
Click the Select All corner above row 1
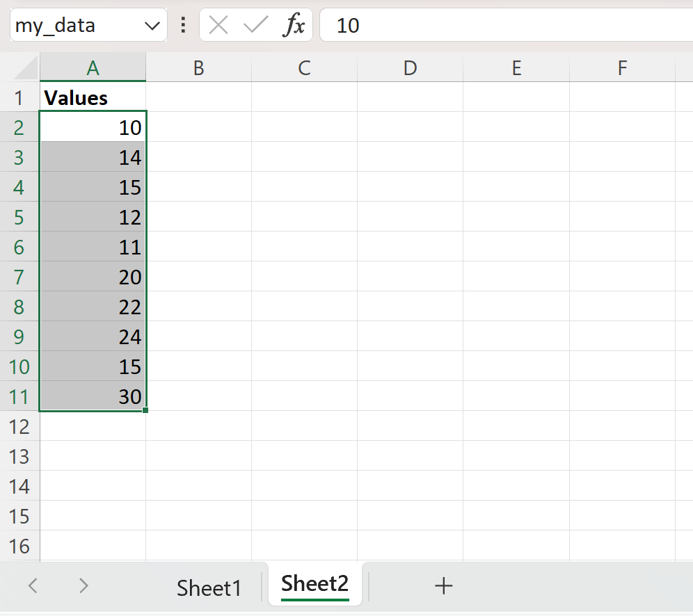20,67
